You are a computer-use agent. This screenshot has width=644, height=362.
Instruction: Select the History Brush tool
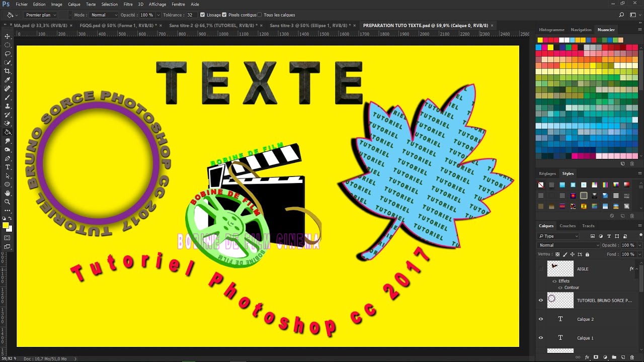click(8, 115)
